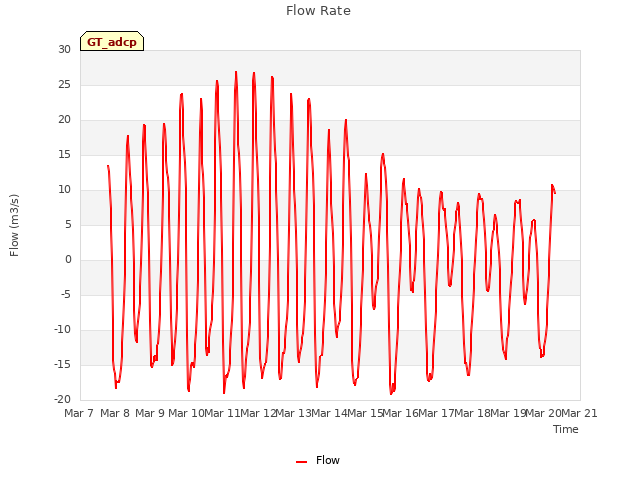
Task: Select the Mar 11 x-axis tick label
Action: pyautogui.click(x=222, y=413)
